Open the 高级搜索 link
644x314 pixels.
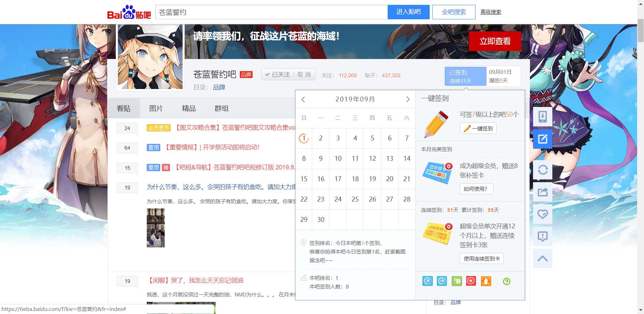click(x=491, y=12)
